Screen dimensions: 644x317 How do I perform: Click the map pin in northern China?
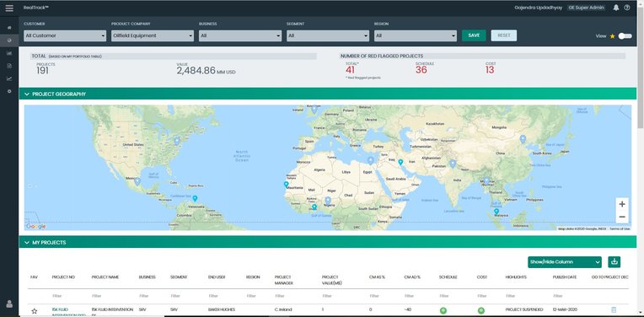[x=523, y=139]
